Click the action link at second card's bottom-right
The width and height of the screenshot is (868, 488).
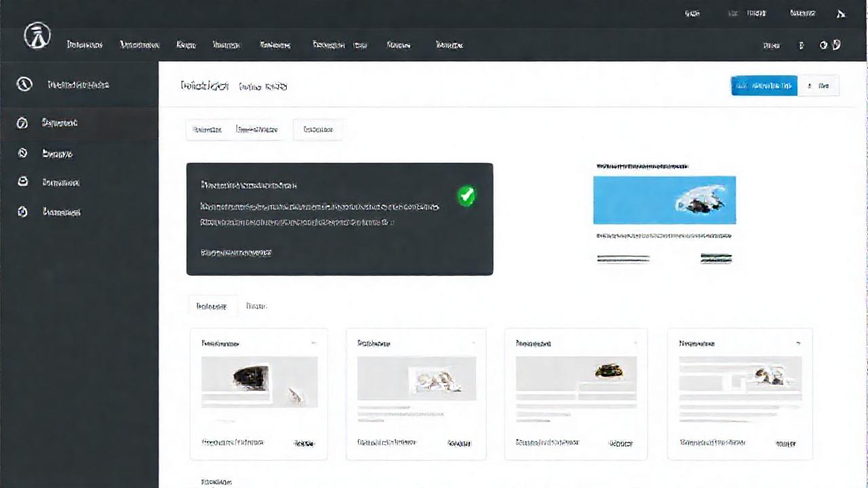click(x=460, y=443)
